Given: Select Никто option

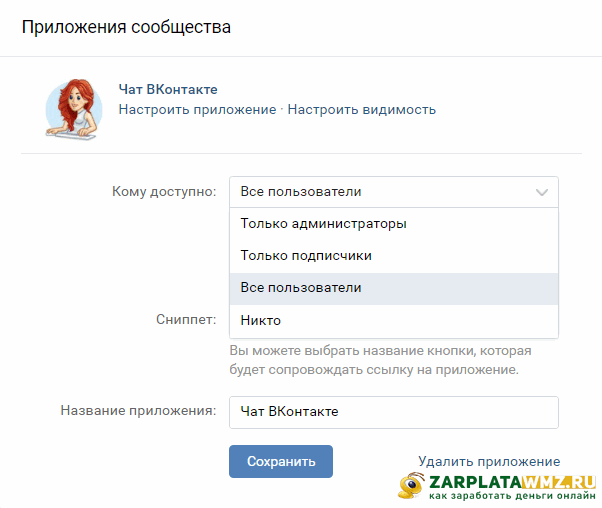Looking at the screenshot, I should [x=394, y=321].
